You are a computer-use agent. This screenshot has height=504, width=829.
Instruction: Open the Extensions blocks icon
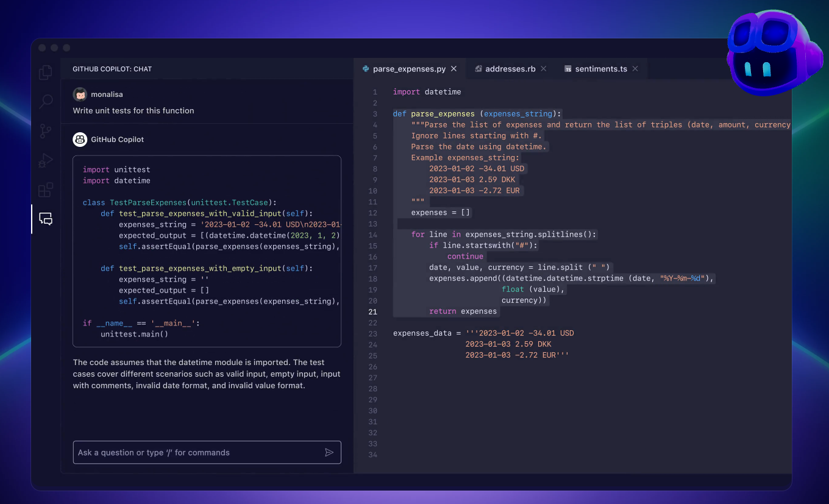(x=46, y=190)
